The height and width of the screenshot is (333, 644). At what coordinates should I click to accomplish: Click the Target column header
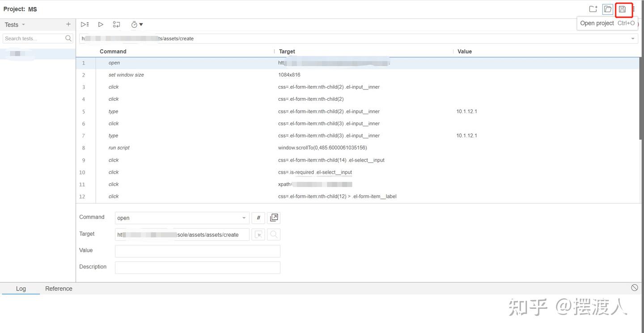[x=287, y=51]
